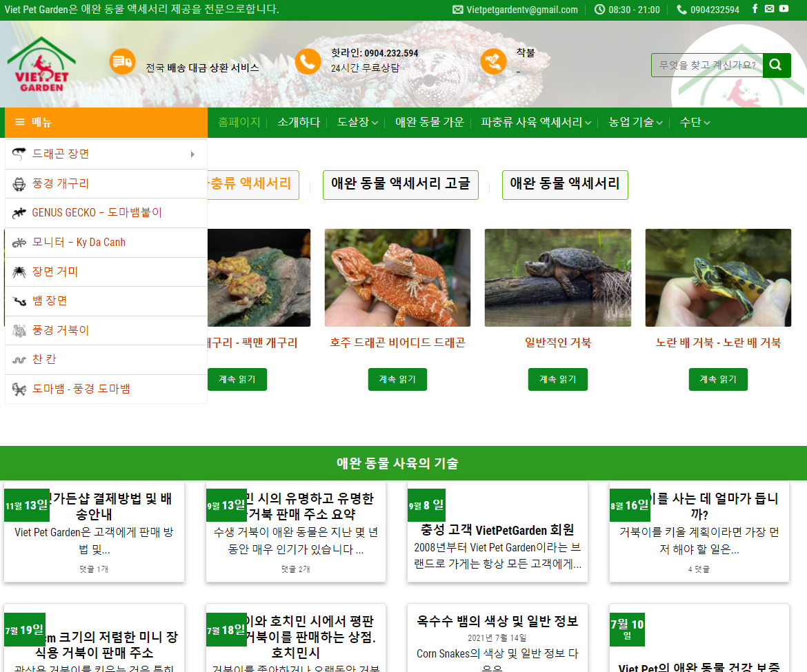Open 애완 동물 가운 navigation item
This screenshot has height=672, width=807.
pyautogui.click(x=429, y=123)
